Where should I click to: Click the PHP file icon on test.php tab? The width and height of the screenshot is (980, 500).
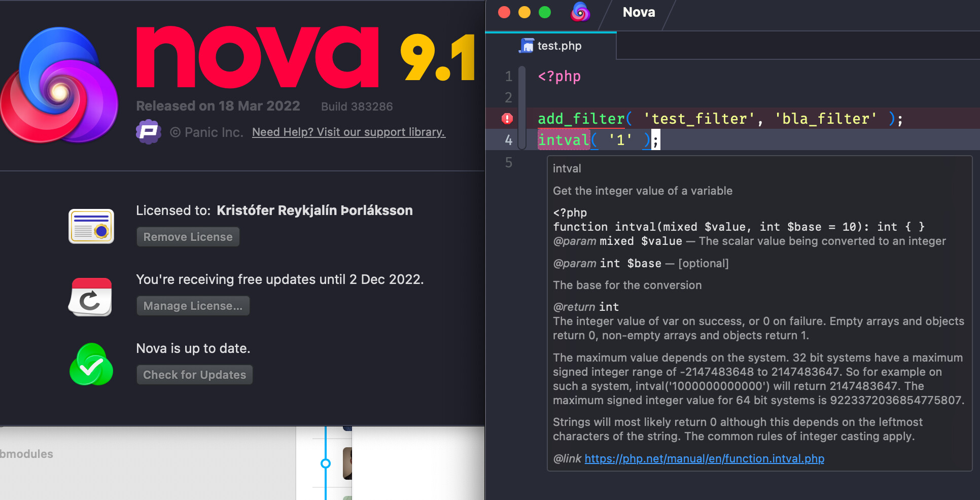(527, 46)
